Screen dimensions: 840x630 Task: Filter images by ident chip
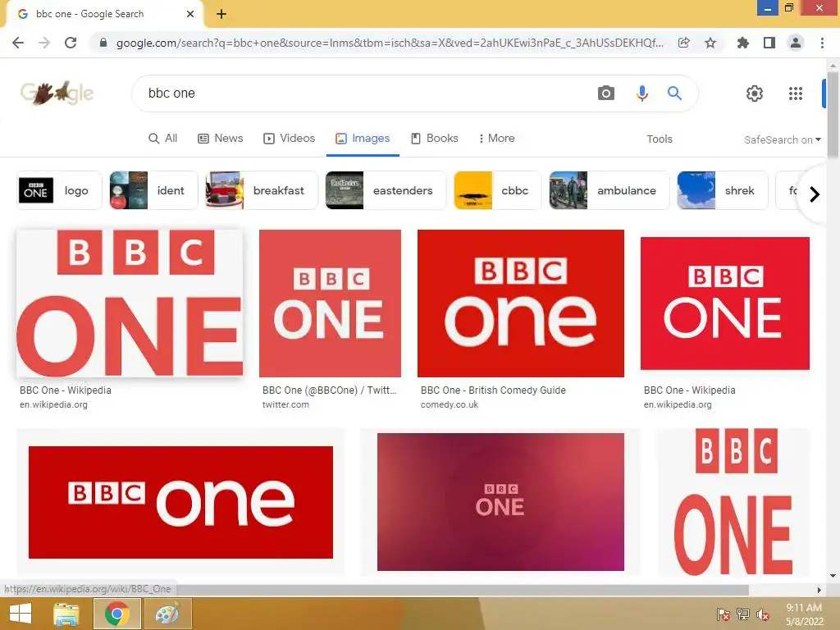pyautogui.click(x=153, y=190)
